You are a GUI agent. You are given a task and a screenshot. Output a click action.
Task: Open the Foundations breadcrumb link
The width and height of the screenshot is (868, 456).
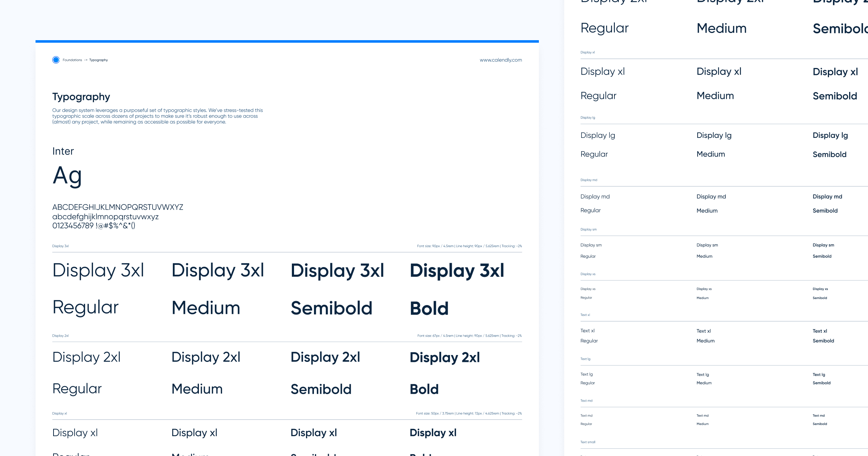[72, 60]
